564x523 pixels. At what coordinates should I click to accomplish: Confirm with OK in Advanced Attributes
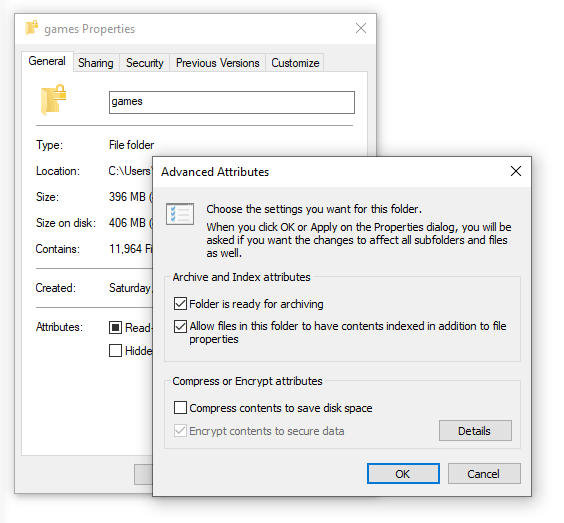[403, 474]
